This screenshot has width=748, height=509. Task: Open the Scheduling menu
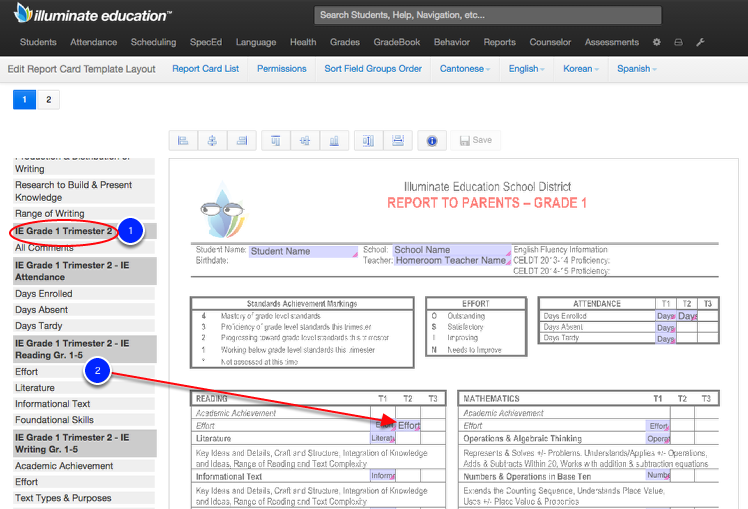(x=154, y=42)
